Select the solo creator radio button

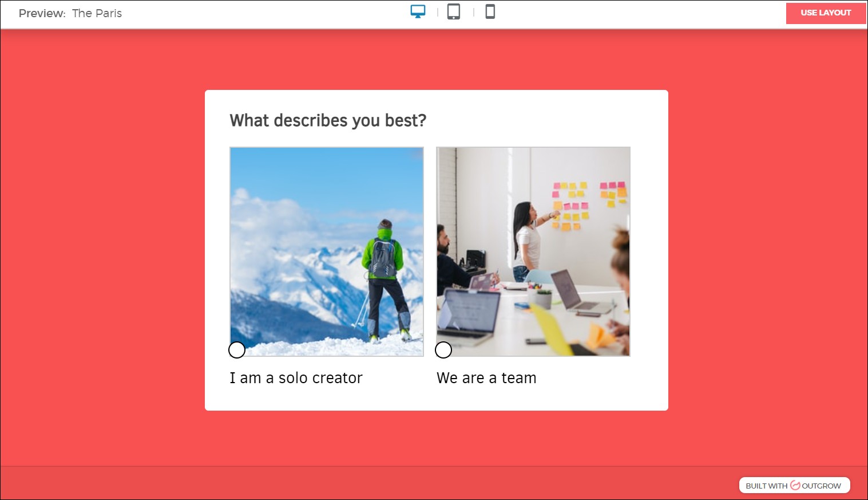click(237, 350)
